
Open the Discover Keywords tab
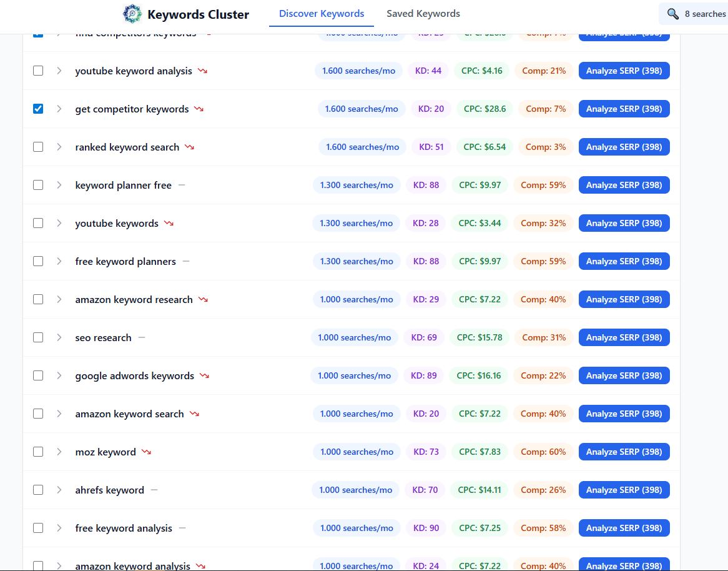point(321,13)
